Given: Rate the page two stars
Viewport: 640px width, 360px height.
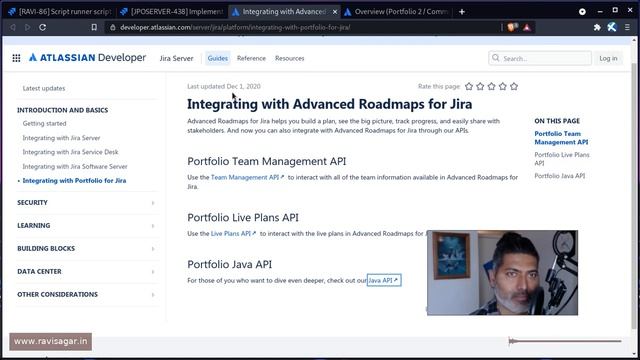Looking at the screenshot, I should pos(480,87).
